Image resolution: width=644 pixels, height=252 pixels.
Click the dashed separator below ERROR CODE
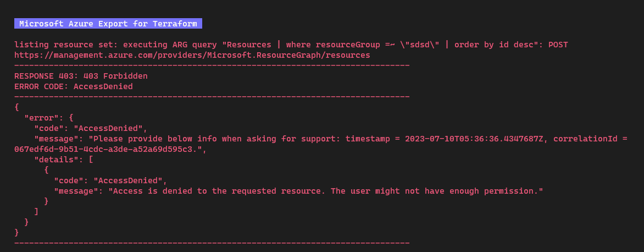pyautogui.click(x=212, y=97)
